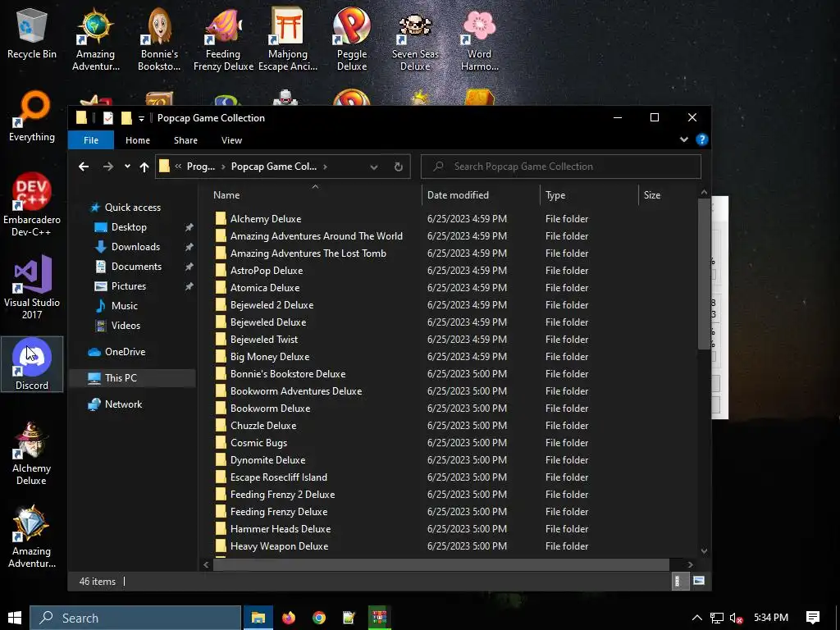Screen dimensions: 840x630
Task: Click the vertical scrollbar thumb in file list
Action: pyautogui.click(x=704, y=274)
